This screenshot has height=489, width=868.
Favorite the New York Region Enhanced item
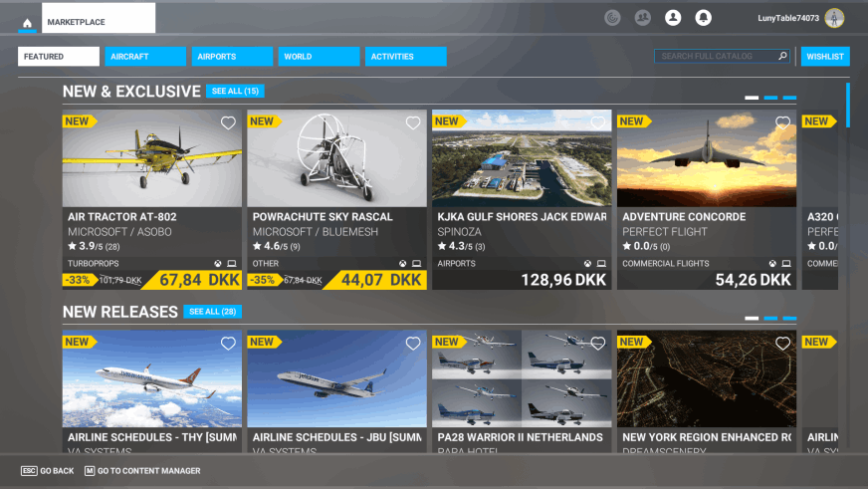[782, 344]
